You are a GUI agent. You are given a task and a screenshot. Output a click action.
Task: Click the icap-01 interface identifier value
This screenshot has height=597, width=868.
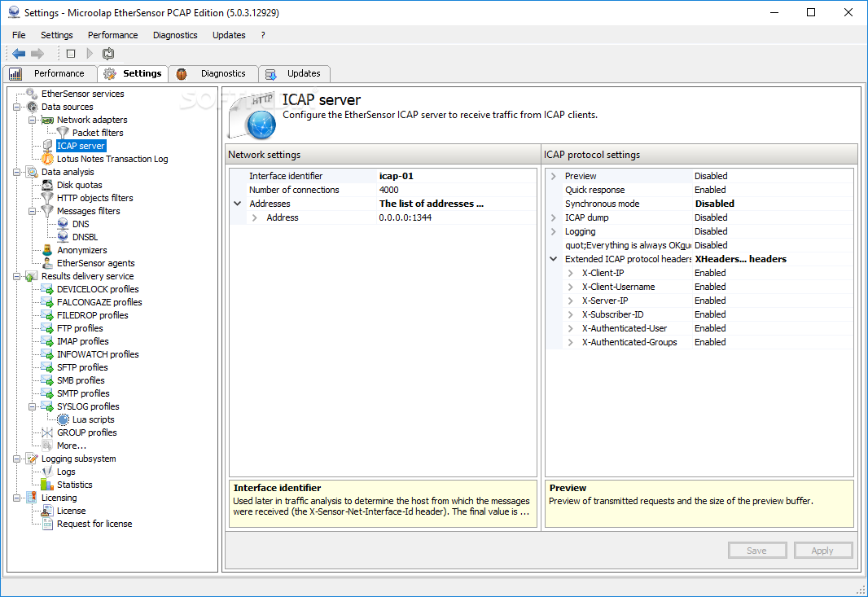click(x=396, y=176)
